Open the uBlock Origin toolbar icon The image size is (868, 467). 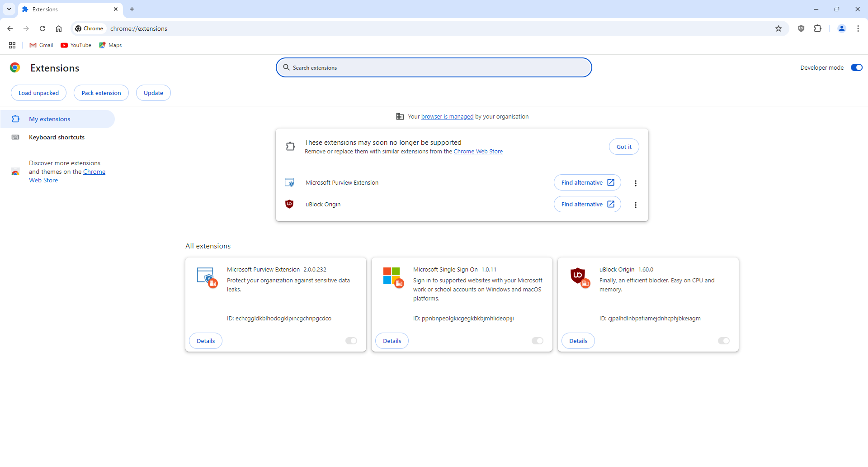coord(801,28)
